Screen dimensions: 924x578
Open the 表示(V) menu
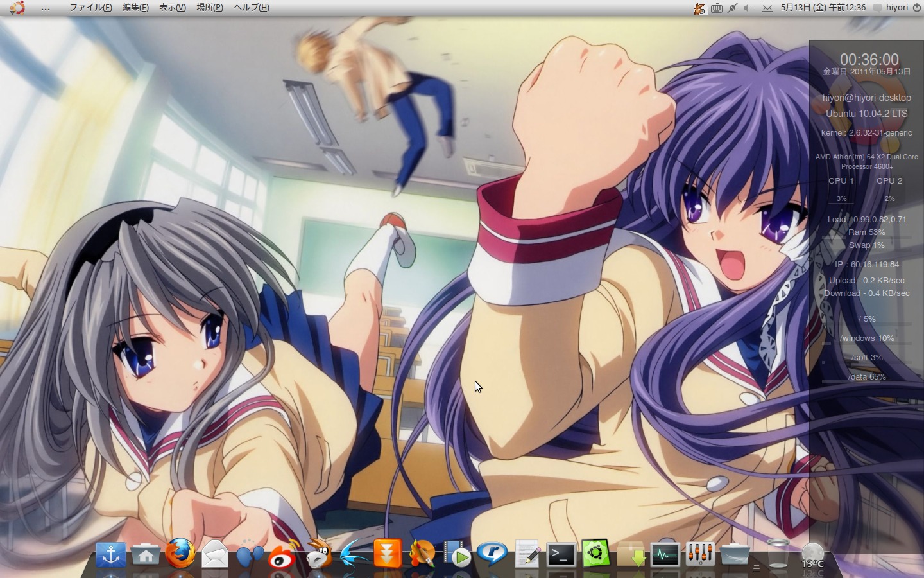click(x=173, y=8)
